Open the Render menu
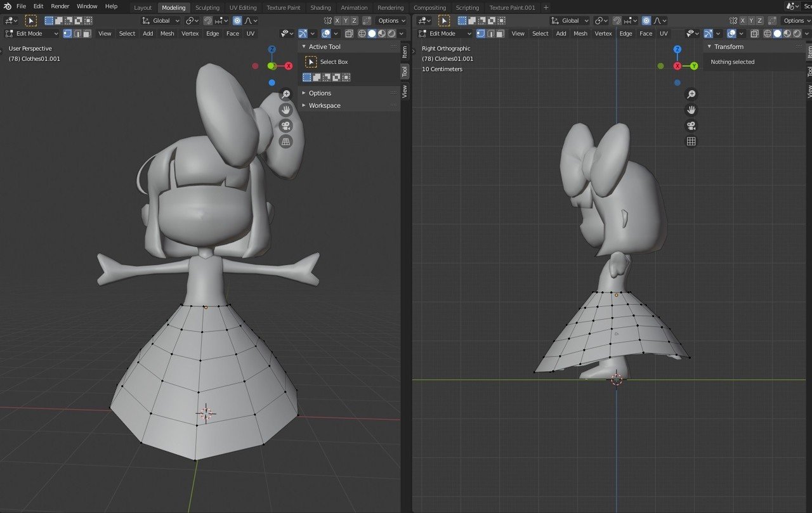The width and height of the screenshot is (812, 513). coord(60,6)
